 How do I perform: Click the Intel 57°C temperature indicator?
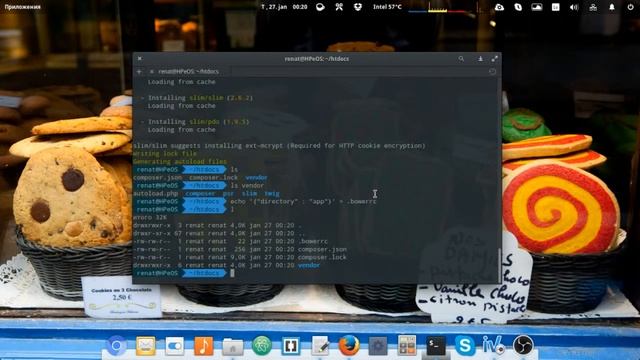[387, 7]
